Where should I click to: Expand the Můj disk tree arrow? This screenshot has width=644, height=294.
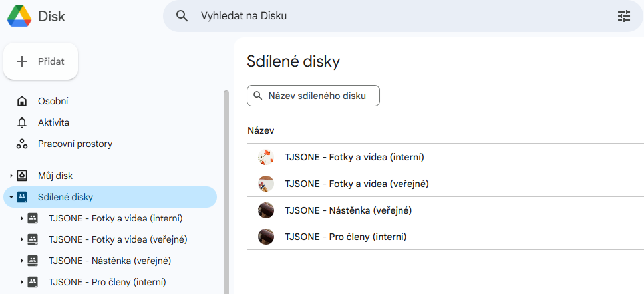pos(11,176)
